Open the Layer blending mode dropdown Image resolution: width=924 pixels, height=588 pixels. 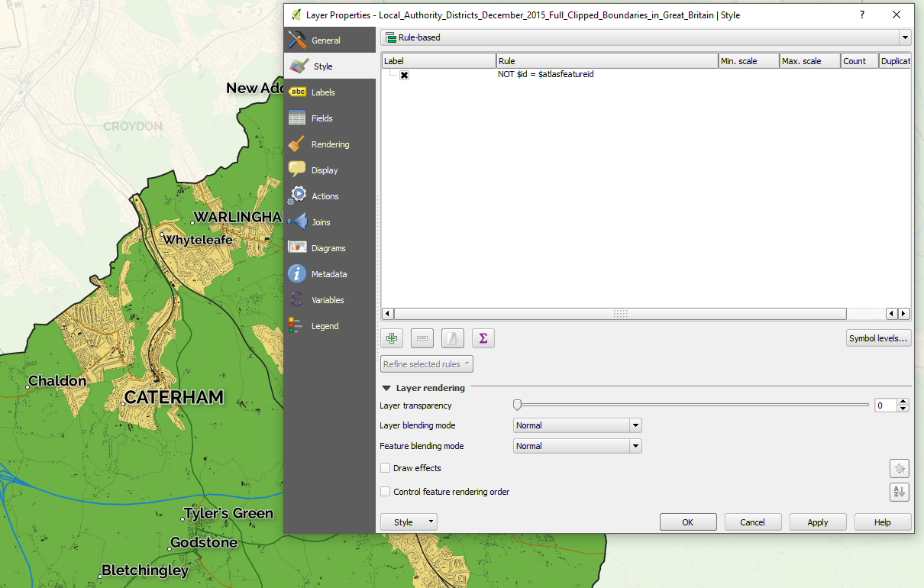[635, 425]
